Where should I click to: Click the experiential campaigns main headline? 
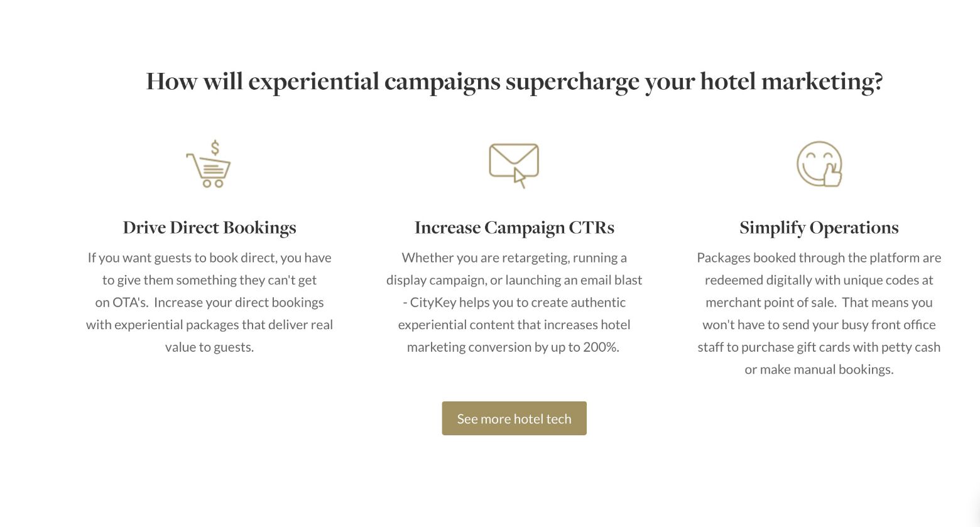514,82
